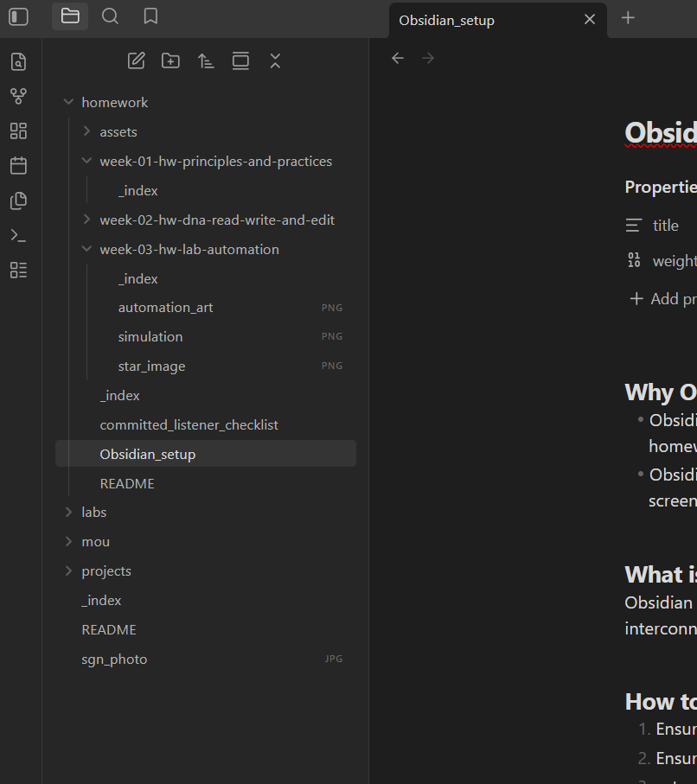Collapse all folders icon
Viewport: 697px width, 784px height.
[275, 61]
